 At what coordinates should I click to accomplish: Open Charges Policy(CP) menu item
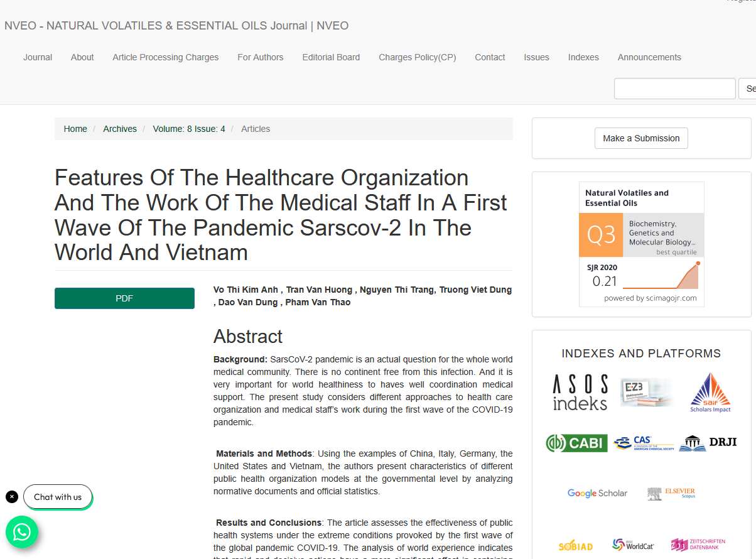click(418, 57)
